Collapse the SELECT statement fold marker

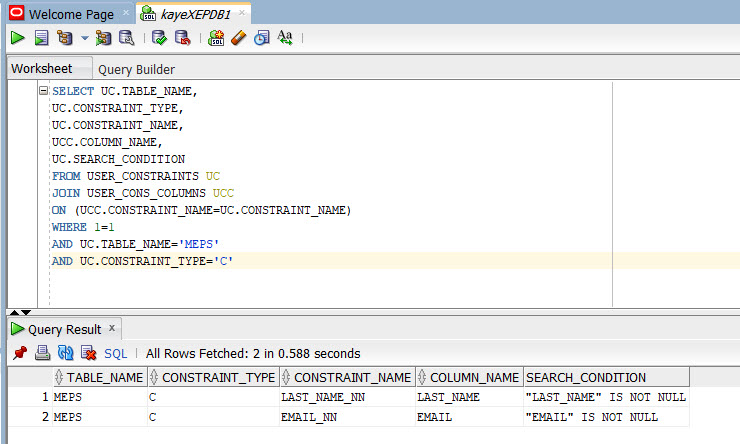(43, 90)
